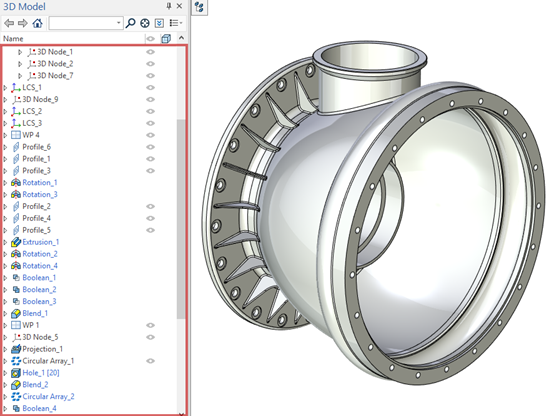The image size is (554, 416).
Task: Click the Circular Array_2 icon
Action: (16, 397)
